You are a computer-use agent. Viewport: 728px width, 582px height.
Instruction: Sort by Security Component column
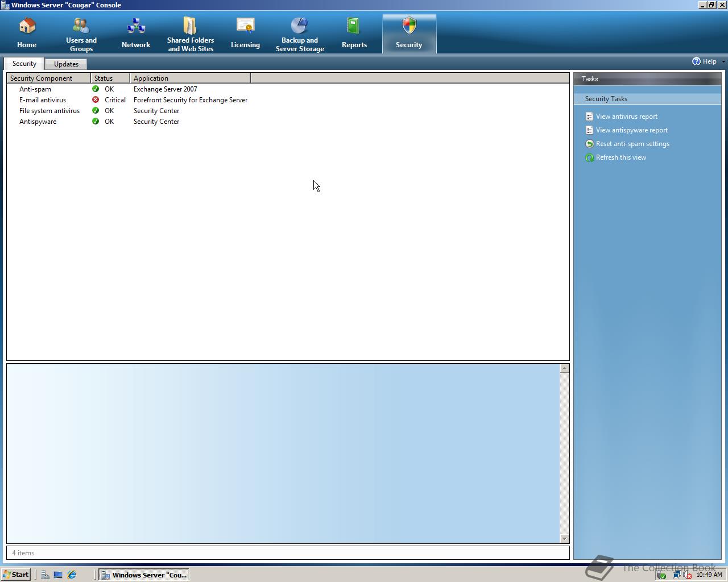click(x=48, y=78)
